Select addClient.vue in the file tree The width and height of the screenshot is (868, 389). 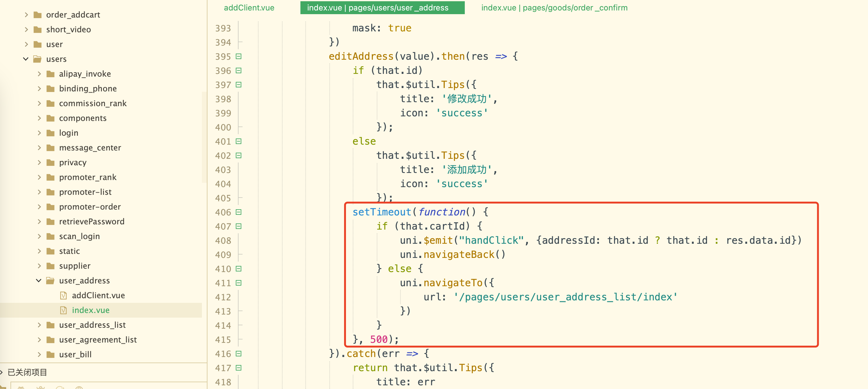(x=98, y=295)
